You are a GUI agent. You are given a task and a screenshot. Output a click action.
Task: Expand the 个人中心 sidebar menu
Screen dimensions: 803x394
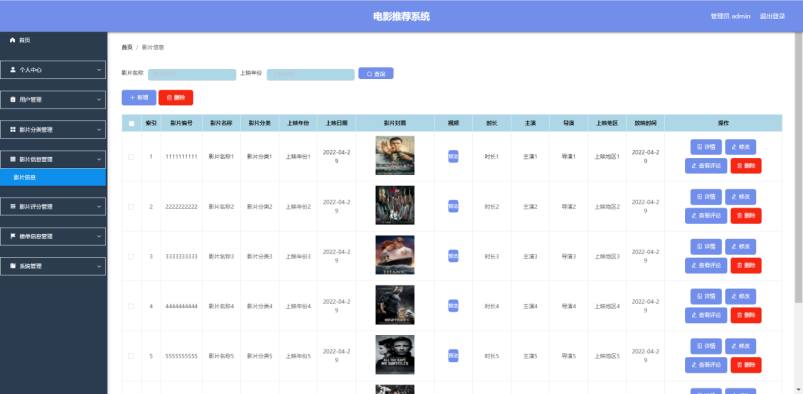[53, 70]
